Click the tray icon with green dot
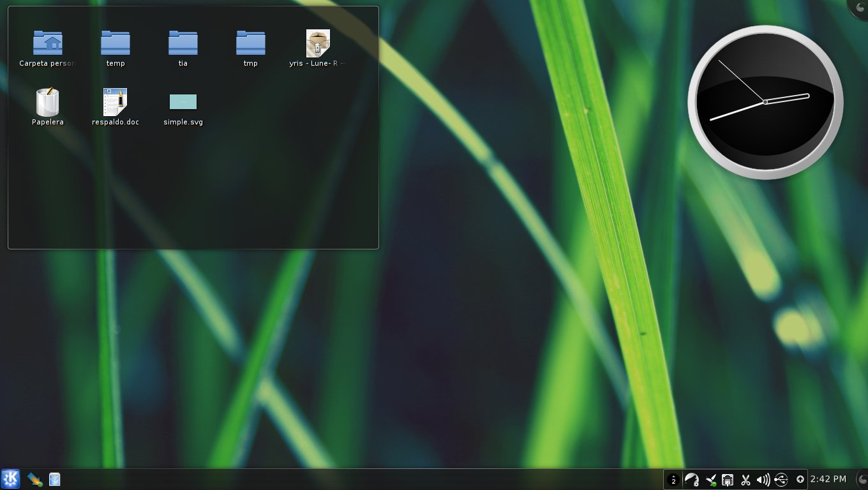Image resolution: width=868 pixels, height=490 pixels. [710, 480]
